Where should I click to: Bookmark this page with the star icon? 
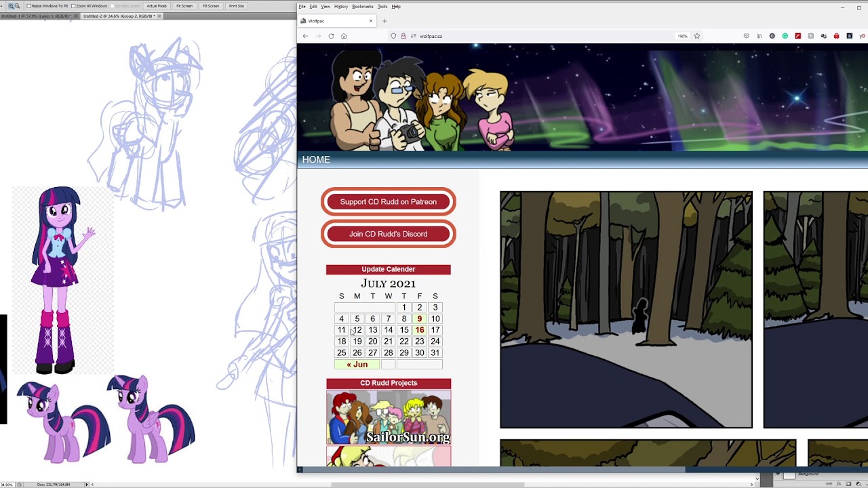click(696, 36)
